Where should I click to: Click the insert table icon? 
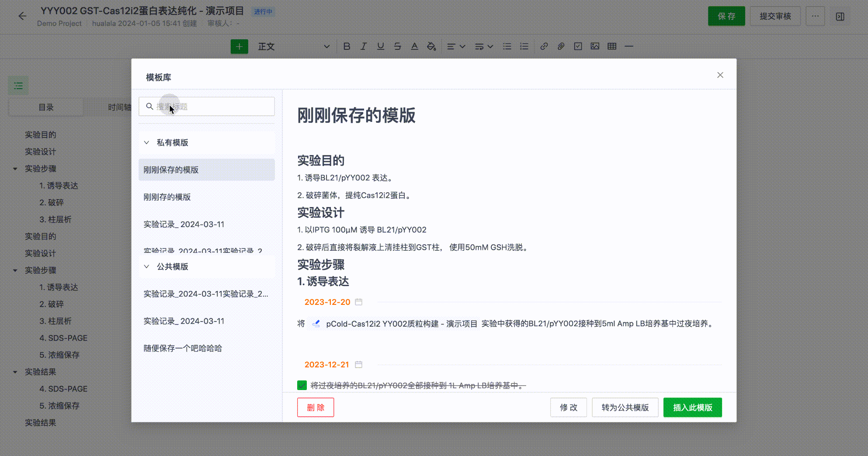pyautogui.click(x=612, y=46)
